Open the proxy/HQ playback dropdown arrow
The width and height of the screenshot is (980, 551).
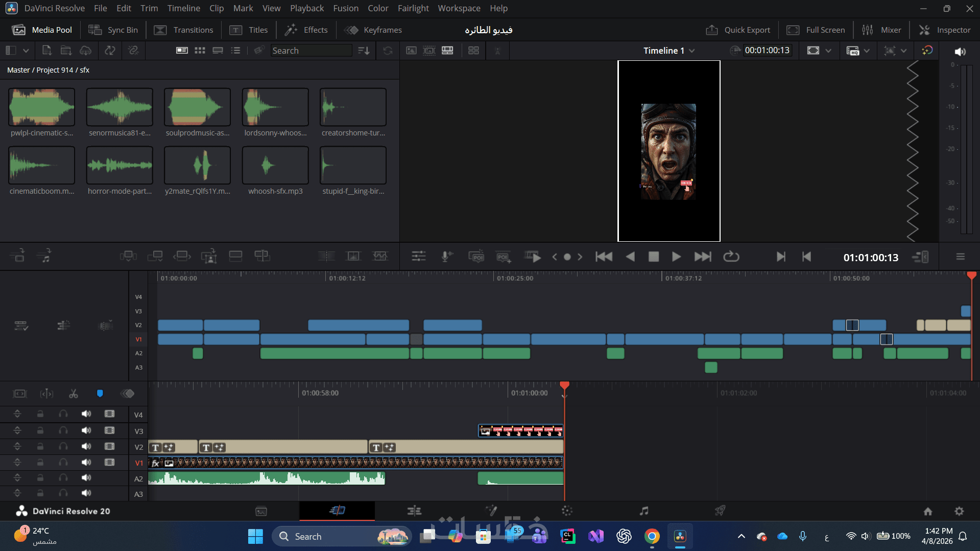click(867, 51)
